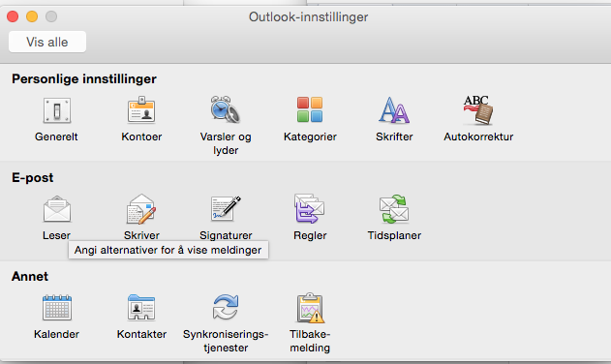Close the Outlook-innstillinger window

click(13, 16)
